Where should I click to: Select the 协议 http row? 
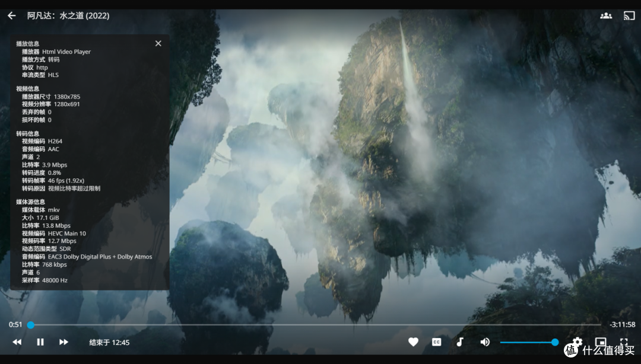pos(35,68)
